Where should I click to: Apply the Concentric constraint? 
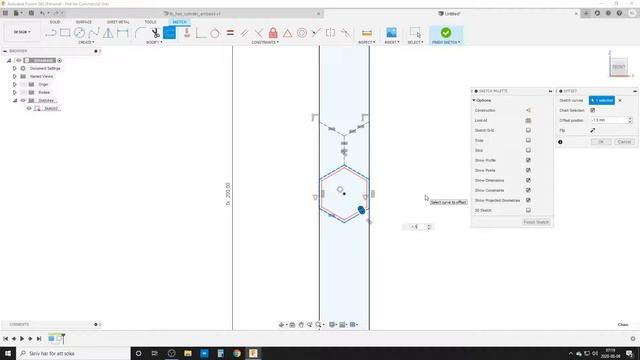[x=302, y=33]
